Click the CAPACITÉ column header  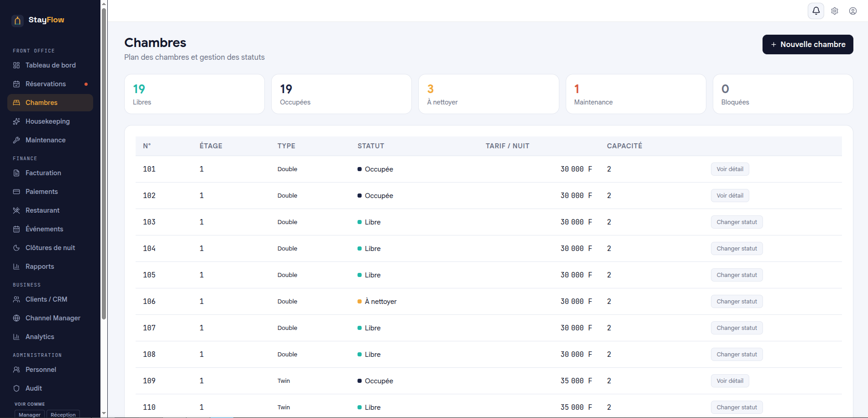pos(624,146)
